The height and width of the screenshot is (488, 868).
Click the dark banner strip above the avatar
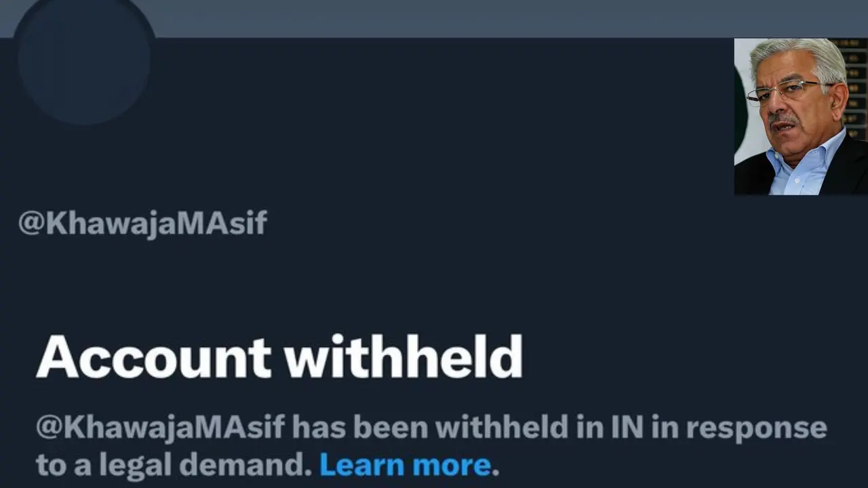434,17
